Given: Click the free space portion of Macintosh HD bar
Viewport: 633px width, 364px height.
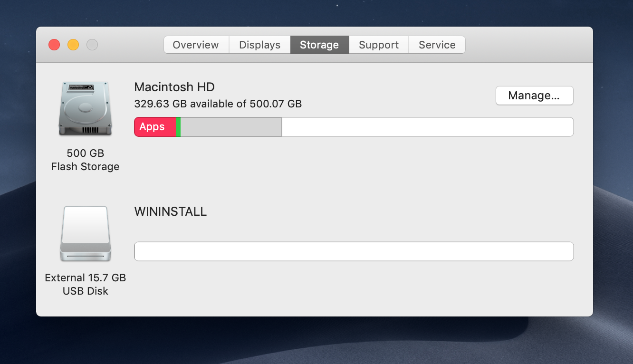Looking at the screenshot, I should click(x=428, y=127).
